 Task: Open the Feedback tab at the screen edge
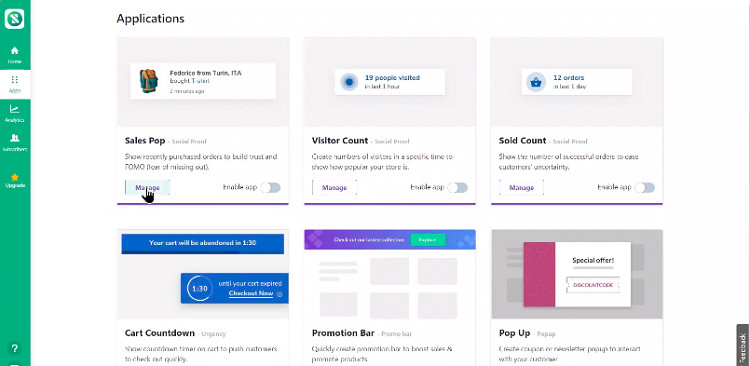[743, 345]
